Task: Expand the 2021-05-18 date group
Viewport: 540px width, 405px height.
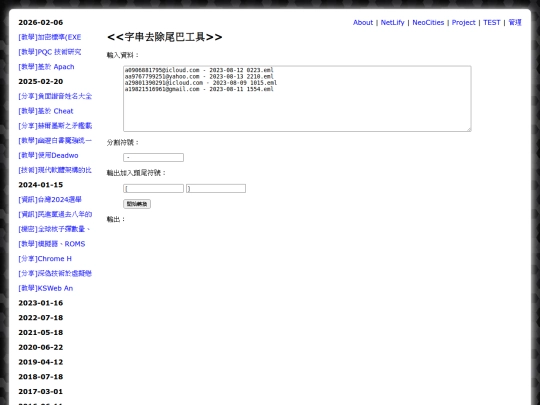Action: 41,333
